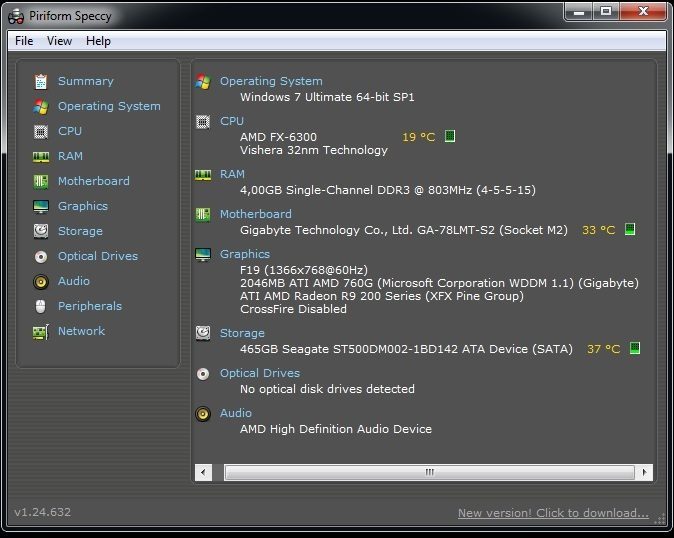674x538 pixels.
Task: Click the Audio speaker icon in summary pane
Action: (203, 414)
